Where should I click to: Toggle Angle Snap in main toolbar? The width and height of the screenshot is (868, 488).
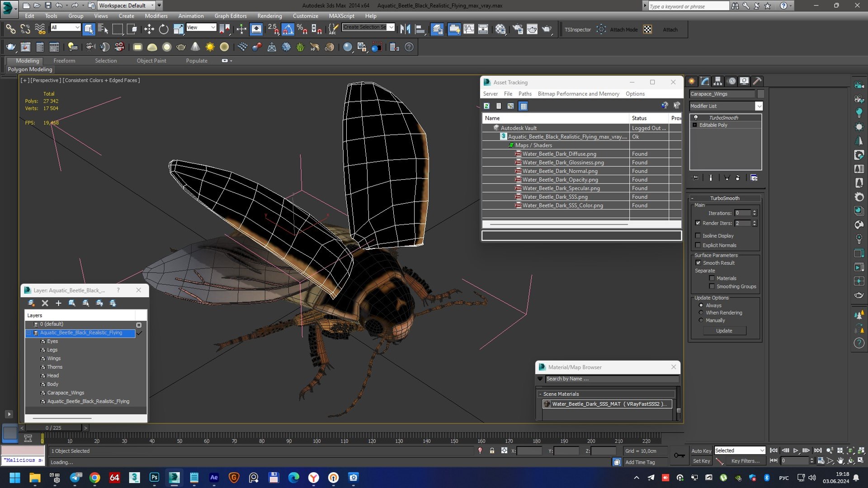[288, 29]
